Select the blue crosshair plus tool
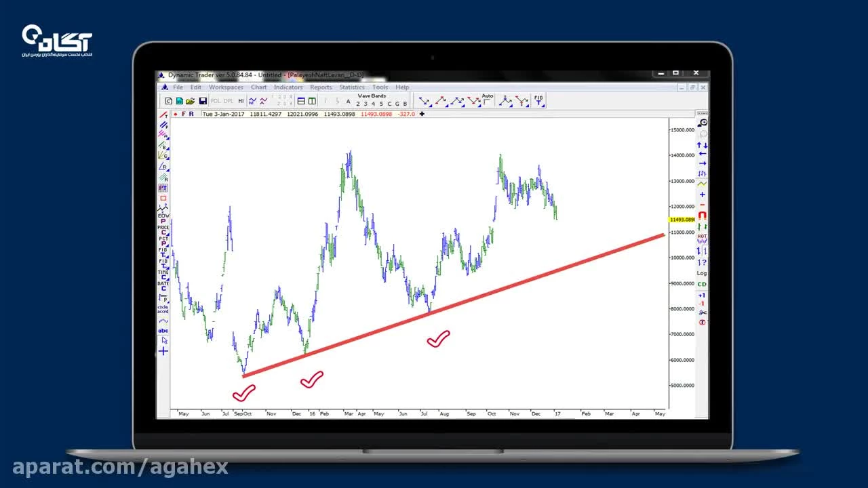The image size is (868, 488). [163, 351]
